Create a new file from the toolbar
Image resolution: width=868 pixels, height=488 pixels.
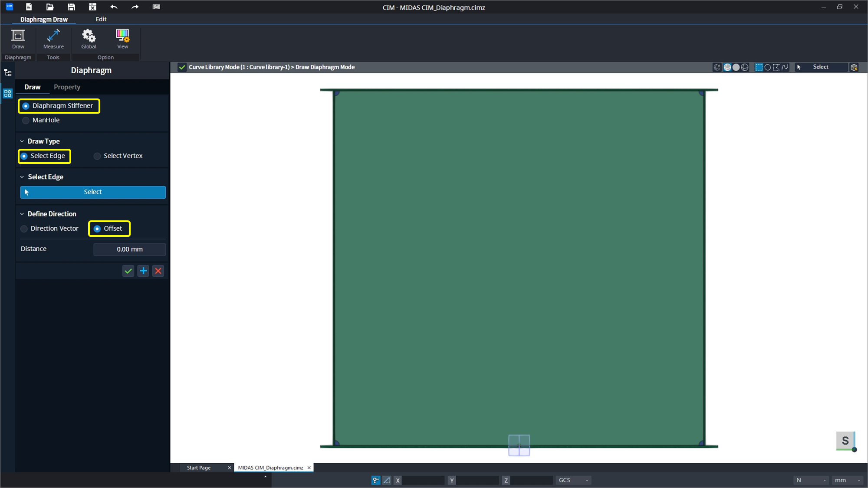(29, 7)
